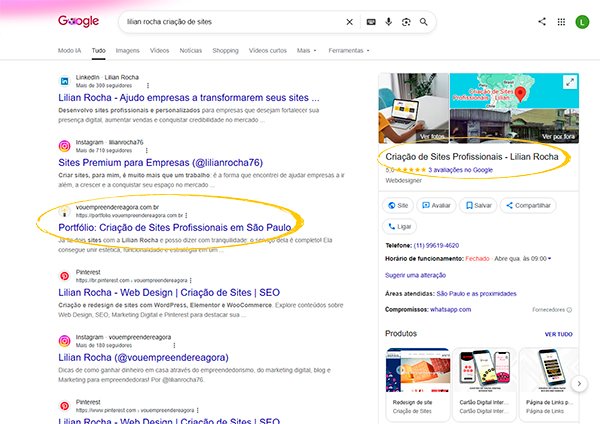Click Instagram icon of lilianrocha76 result
The image size is (600, 424).
click(x=64, y=146)
